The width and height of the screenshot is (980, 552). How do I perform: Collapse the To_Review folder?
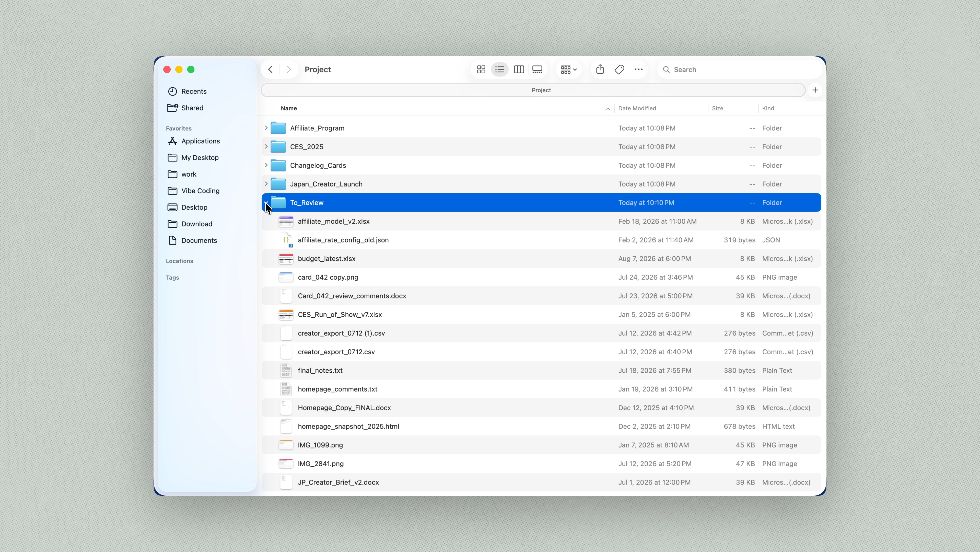coord(266,203)
